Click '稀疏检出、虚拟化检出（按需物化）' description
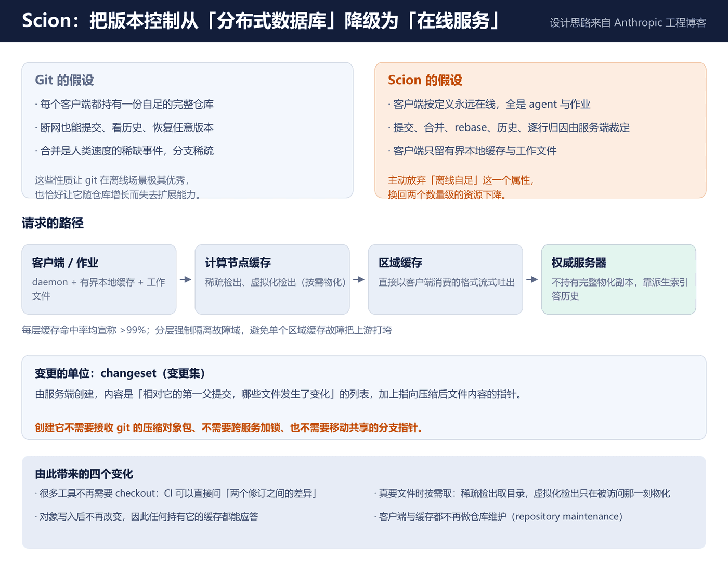This screenshot has width=728, height=572. click(275, 282)
